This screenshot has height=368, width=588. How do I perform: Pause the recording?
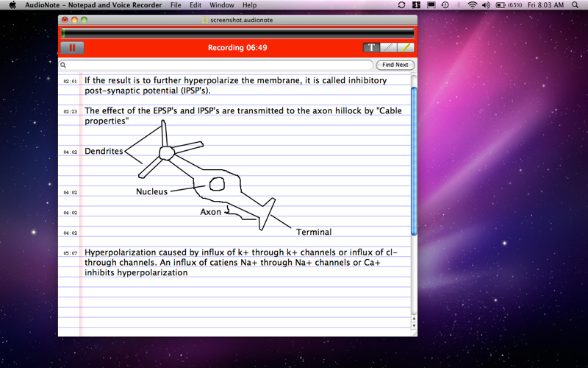point(72,48)
